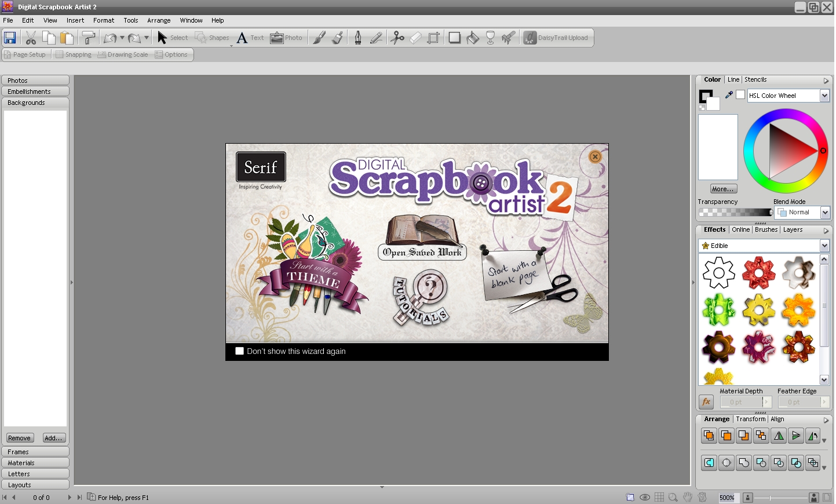
Task: Select the Pen tool
Action: click(358, 38)
